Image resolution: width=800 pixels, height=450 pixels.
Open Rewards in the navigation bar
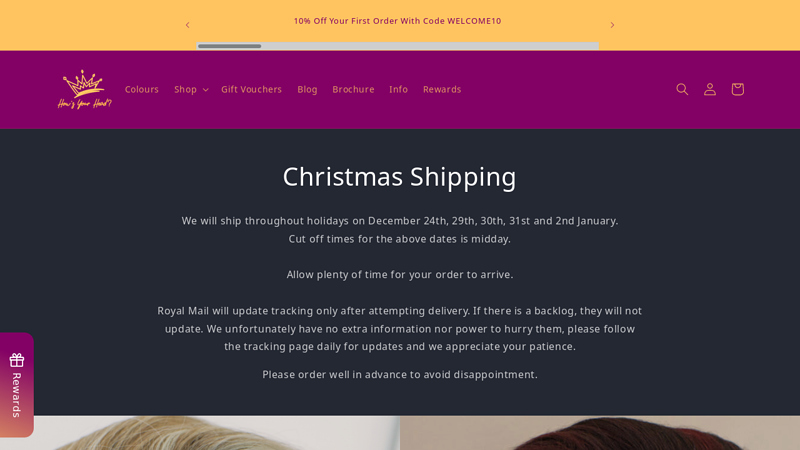[442, 89]
